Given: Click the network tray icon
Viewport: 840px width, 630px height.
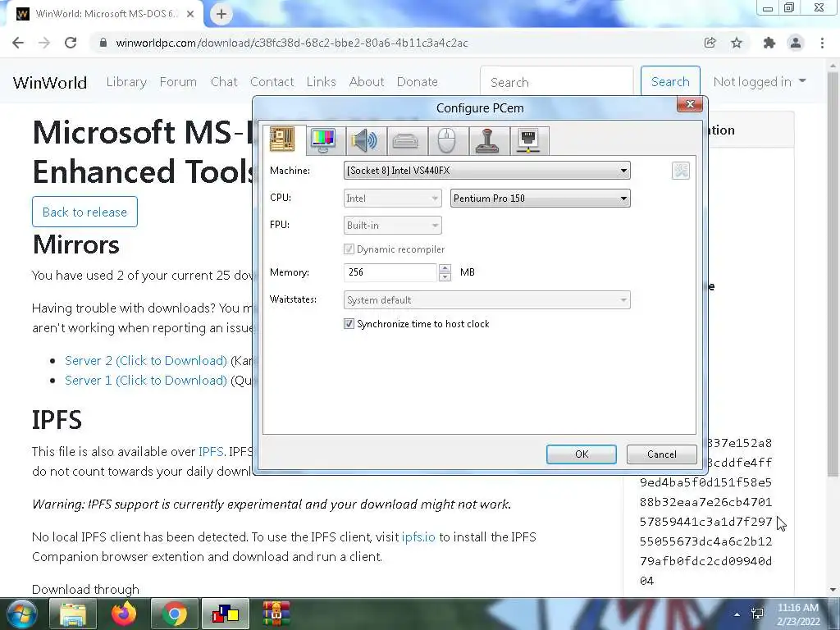Looking at the screenshot, I should (757, 614).
